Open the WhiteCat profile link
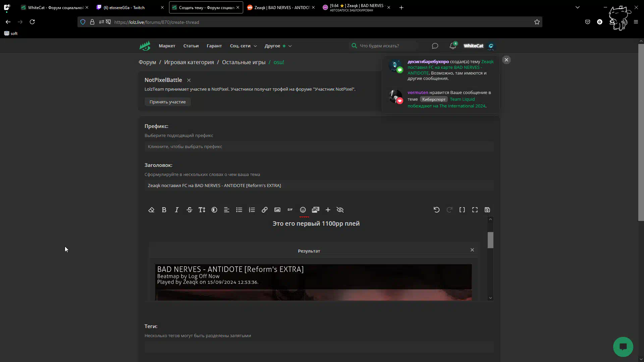 (x=473, y=46)
